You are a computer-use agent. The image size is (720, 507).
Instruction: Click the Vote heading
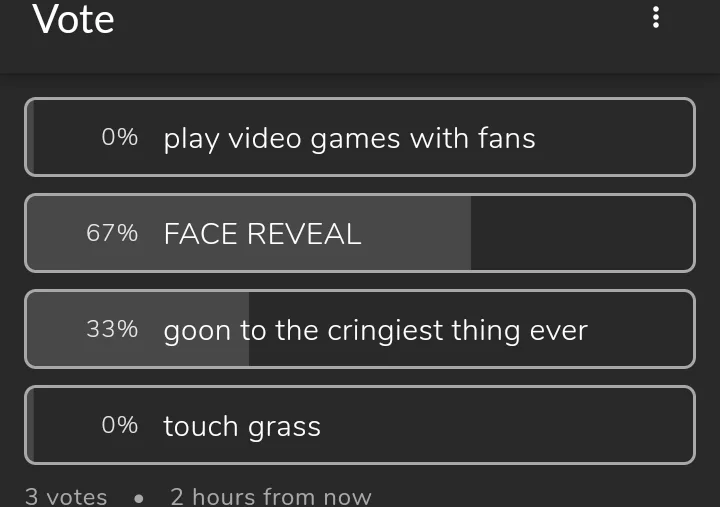pyautogui.click(x=73, y=19)
